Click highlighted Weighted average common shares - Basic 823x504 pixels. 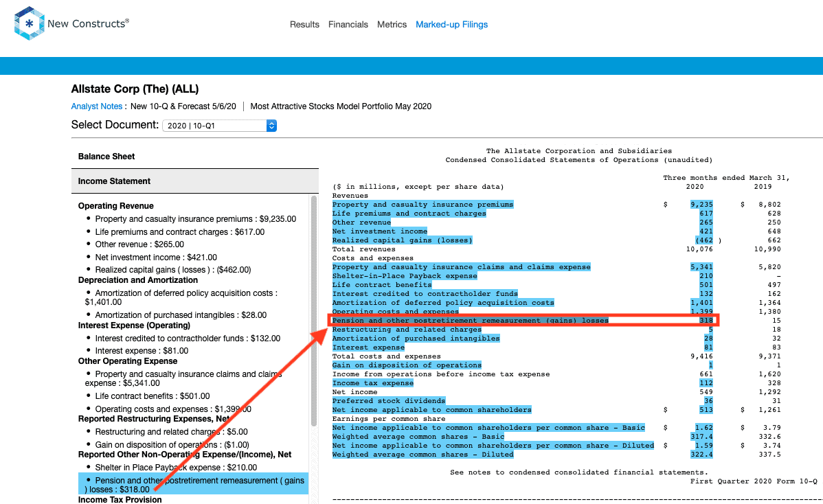[x=418, y=436]
